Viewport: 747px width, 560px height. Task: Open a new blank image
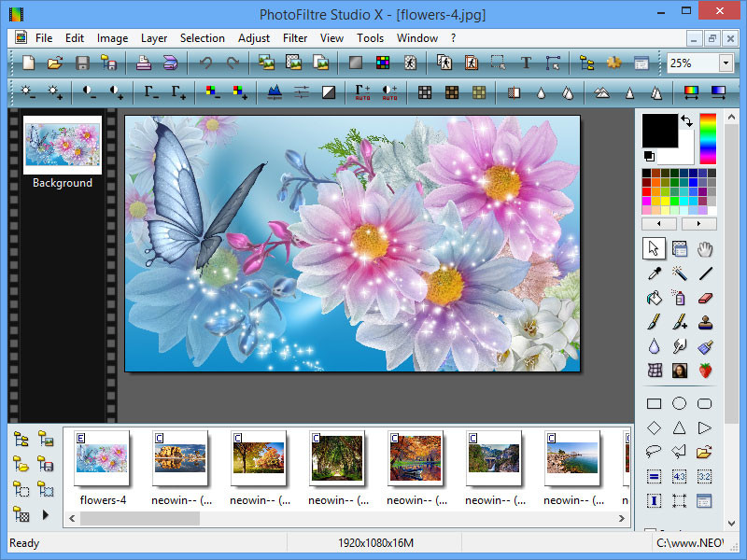(x=28, y=63)
